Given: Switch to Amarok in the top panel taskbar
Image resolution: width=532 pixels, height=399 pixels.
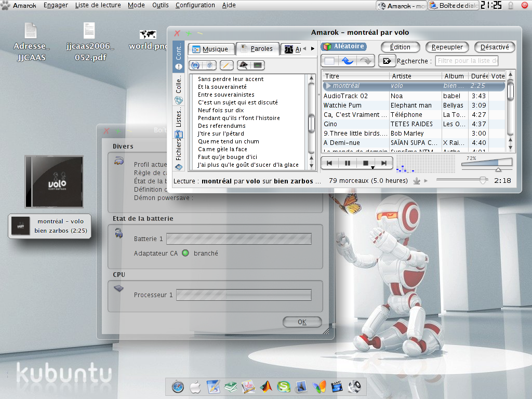Looking at the screenshot, I should click(402, 5).
